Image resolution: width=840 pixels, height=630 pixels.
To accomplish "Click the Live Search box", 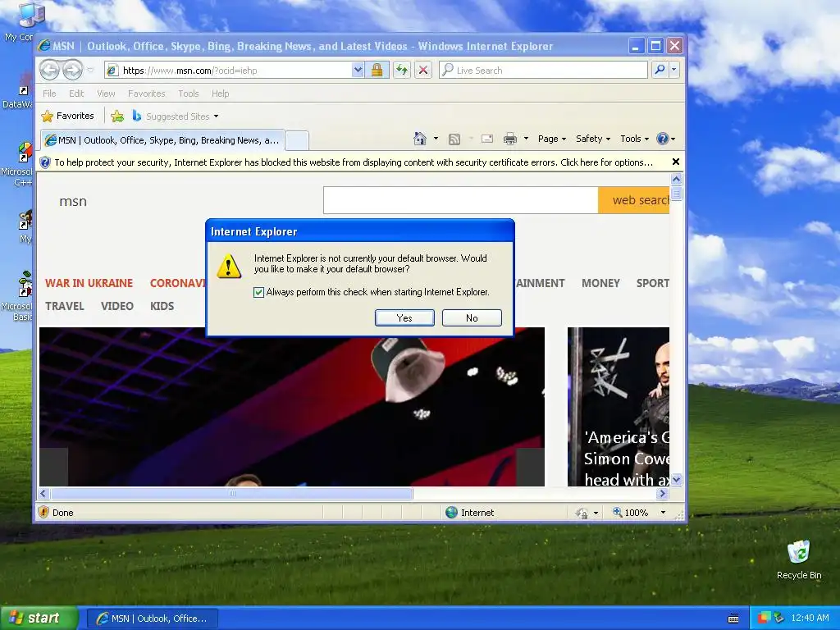I will point(543,71).
